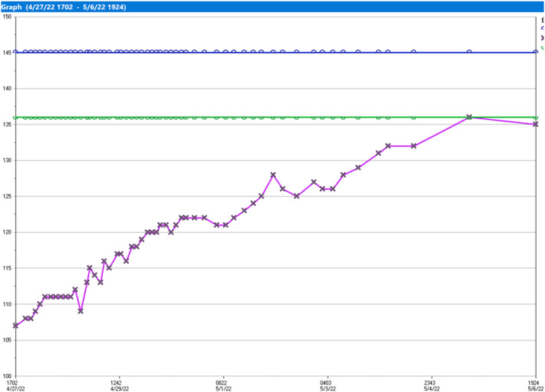Click the purple X legend marker
Viewport: 545px width, 392px height.
[543, 37]
